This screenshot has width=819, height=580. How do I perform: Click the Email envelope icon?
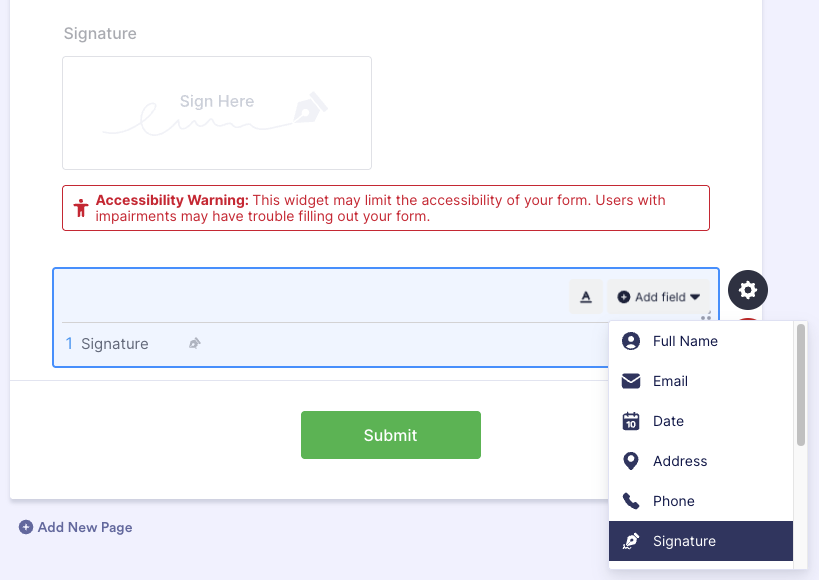[x=629, y=381]
